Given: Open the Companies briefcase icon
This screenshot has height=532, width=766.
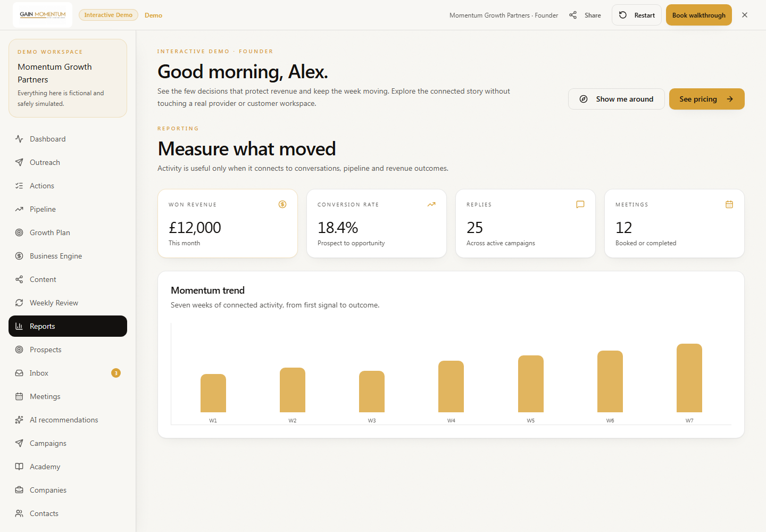Looking at the screenshot, I should coord(19,490).
